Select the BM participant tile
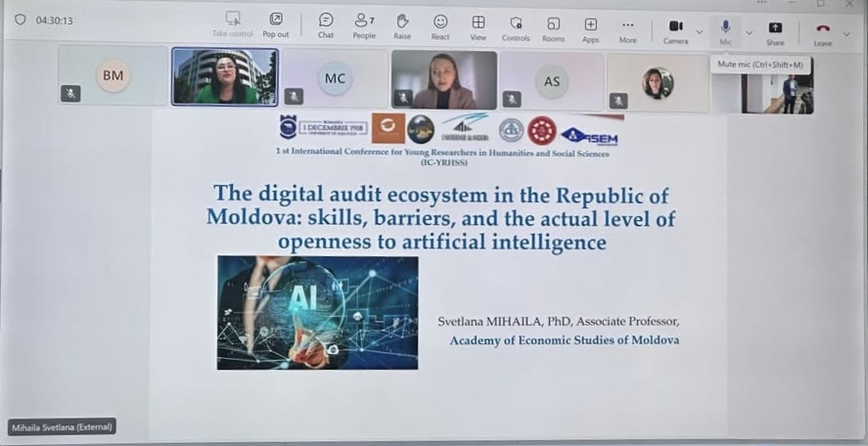 (113, 75)
